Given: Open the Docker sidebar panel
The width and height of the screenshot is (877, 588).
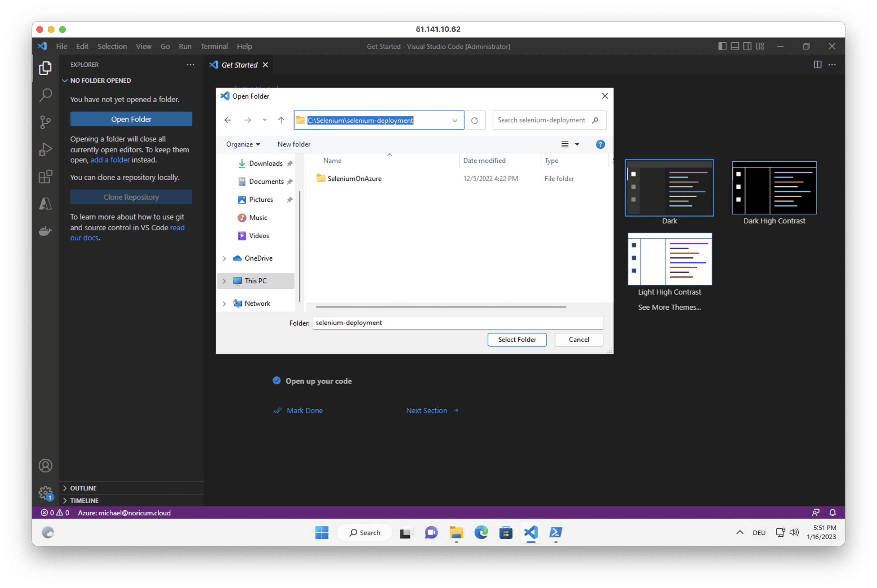Looking at the screenshot, I should point(45,231).
